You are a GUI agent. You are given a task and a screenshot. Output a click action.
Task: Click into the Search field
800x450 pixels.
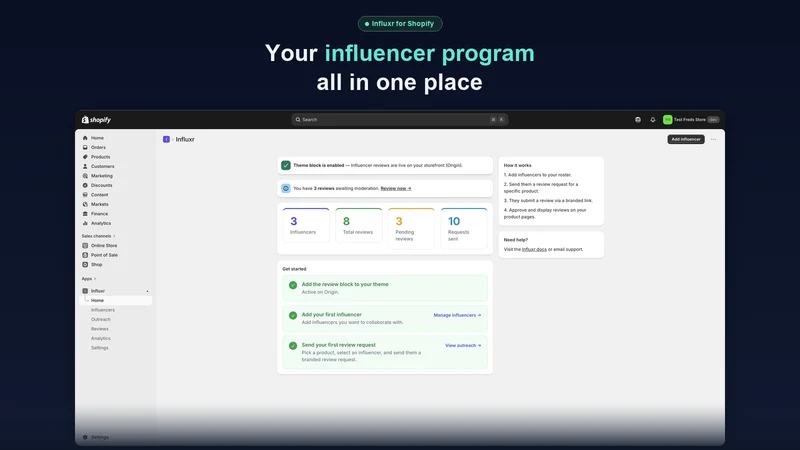(x=399, y=119)
